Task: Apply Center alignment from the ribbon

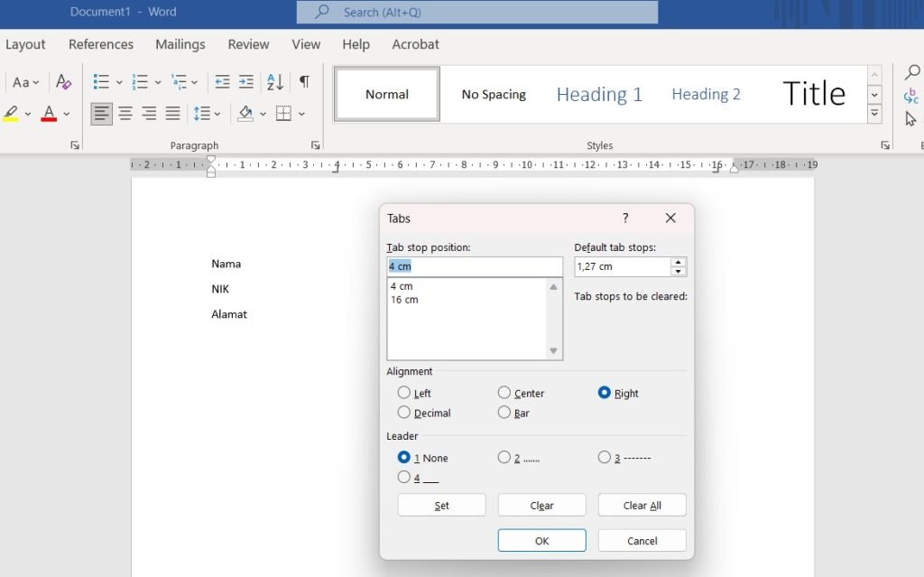Action: [125, 114]
